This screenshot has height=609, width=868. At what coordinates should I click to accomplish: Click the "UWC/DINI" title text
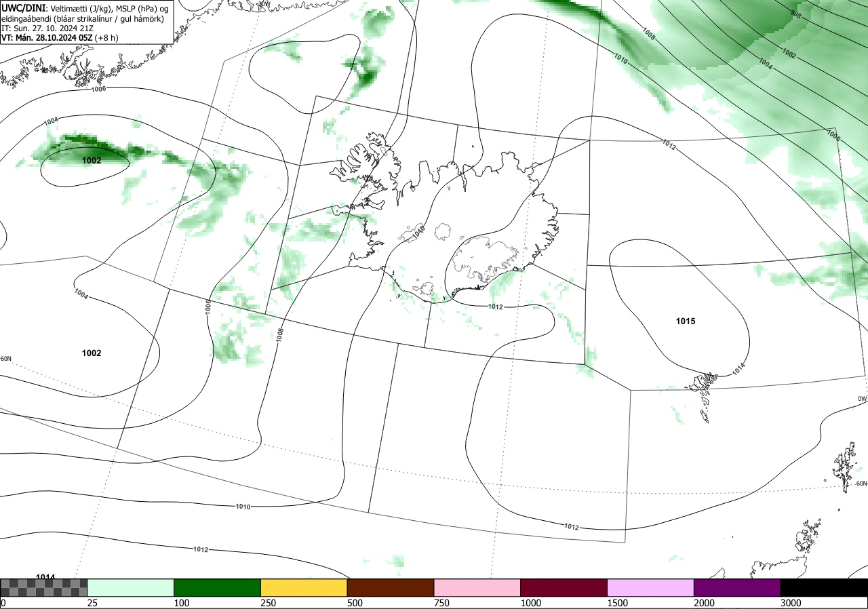23,7
